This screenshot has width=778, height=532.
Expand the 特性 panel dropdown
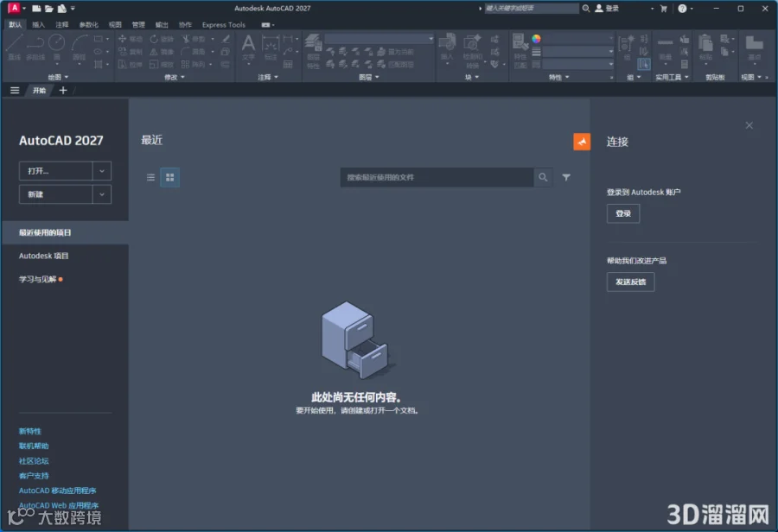pyautogui.click(x=558, y=77)
